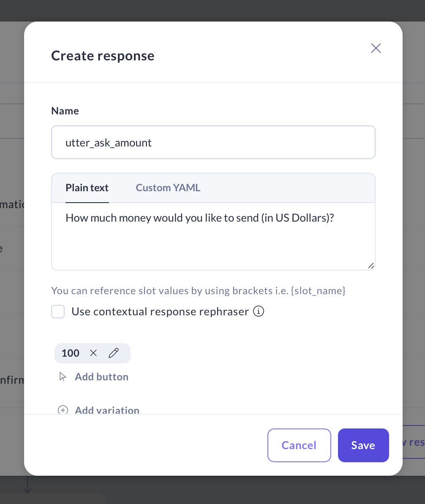This screenshot has height=504, width=425.
Task: Enable the contextual response rephraser checkbox
Action: tap(58, 312)
